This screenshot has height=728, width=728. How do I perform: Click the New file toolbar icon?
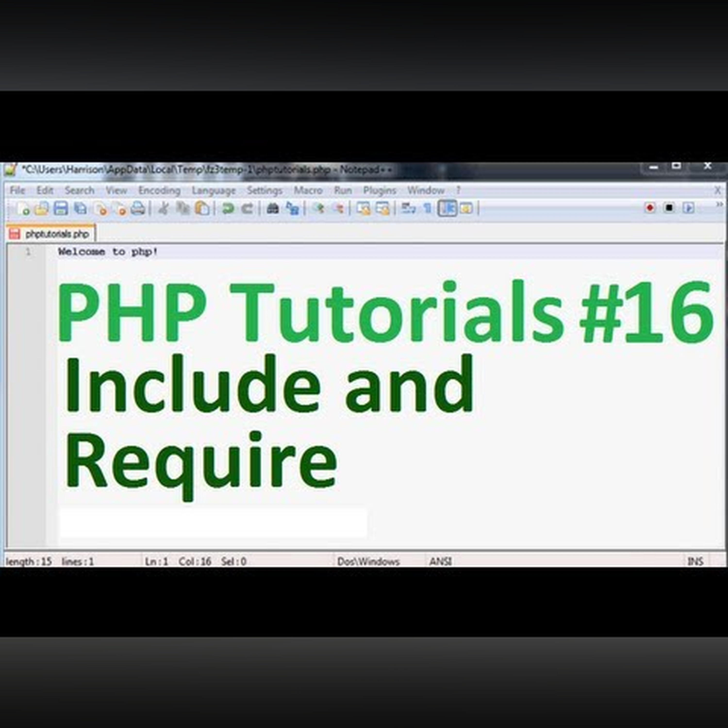coord(23,208)
